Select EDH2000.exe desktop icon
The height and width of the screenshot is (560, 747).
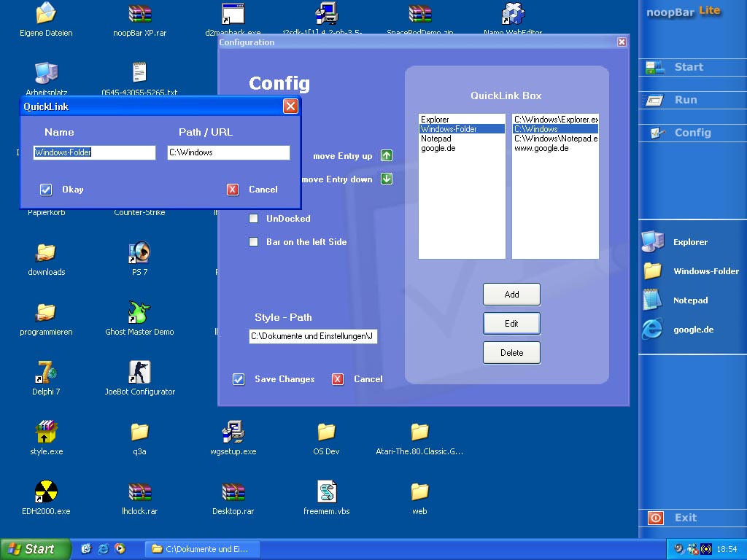pyautogui.click(x=46, y=498)
